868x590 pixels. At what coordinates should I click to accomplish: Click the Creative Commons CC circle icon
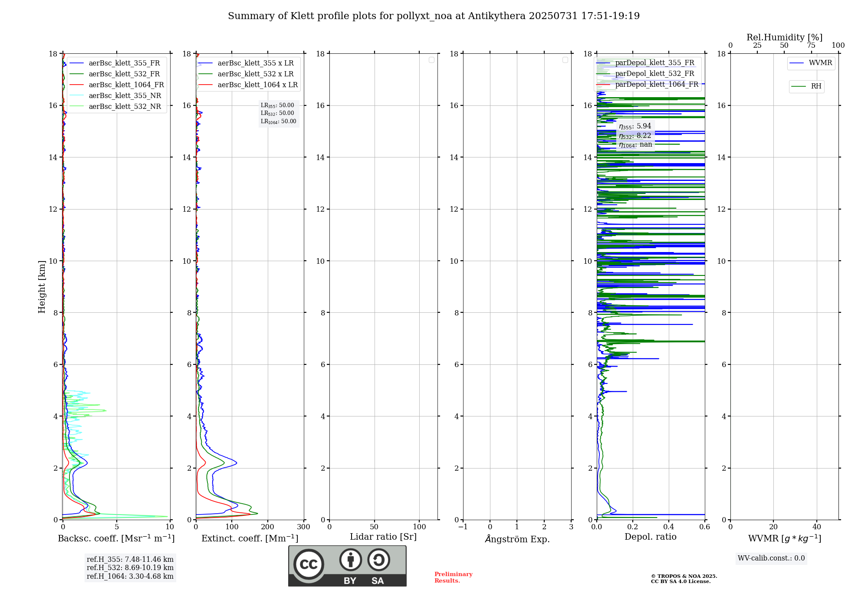coord(309,564)
